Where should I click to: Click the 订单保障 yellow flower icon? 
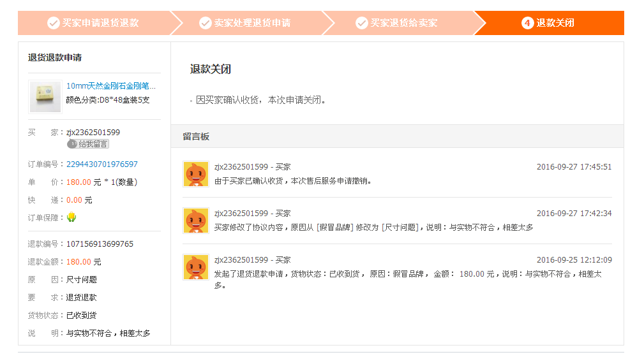(x=72, y=217)
